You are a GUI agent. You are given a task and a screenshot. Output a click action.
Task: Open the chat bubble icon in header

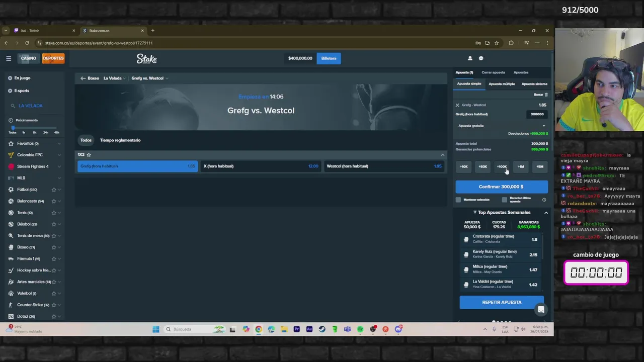(x=481, y=58)
